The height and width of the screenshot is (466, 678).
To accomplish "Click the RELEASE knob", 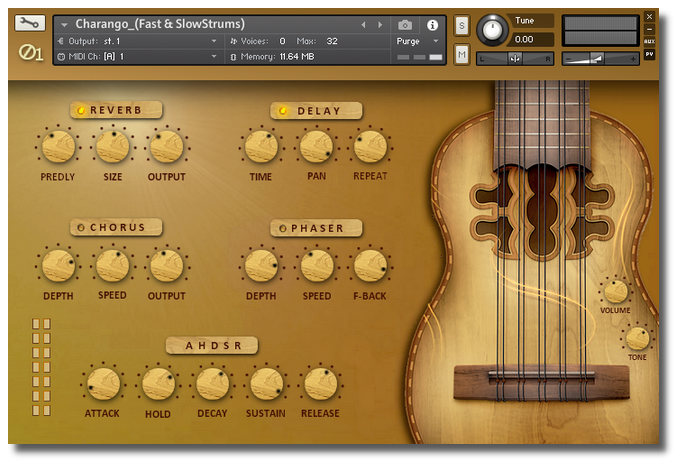I will tap(321, 384).
